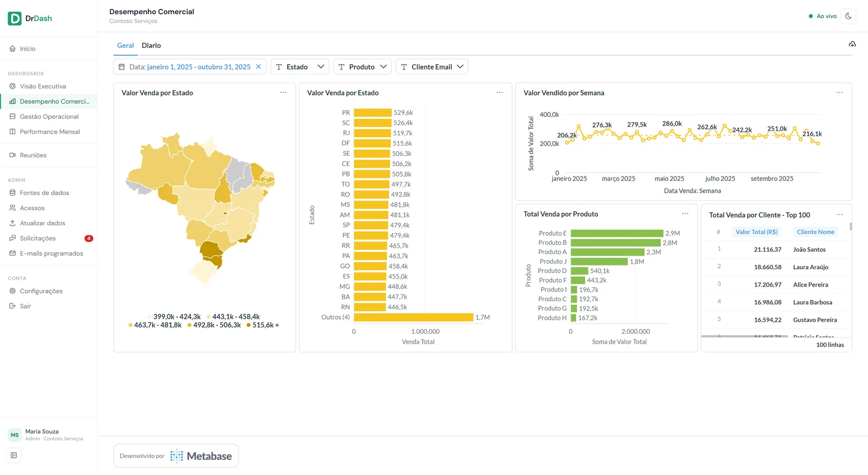Select Gustavo Pereira table row
868x475 pixels.
[x=776, y=320]
